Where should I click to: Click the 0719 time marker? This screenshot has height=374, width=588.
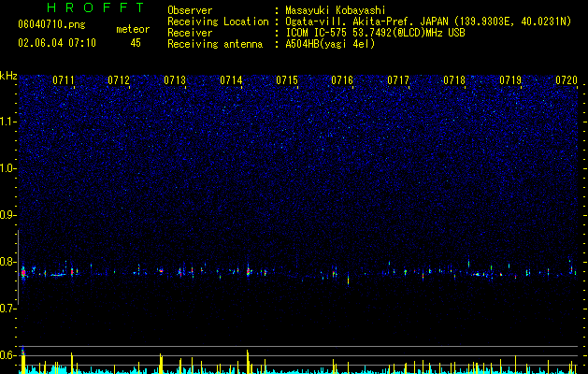coord(510,80)
